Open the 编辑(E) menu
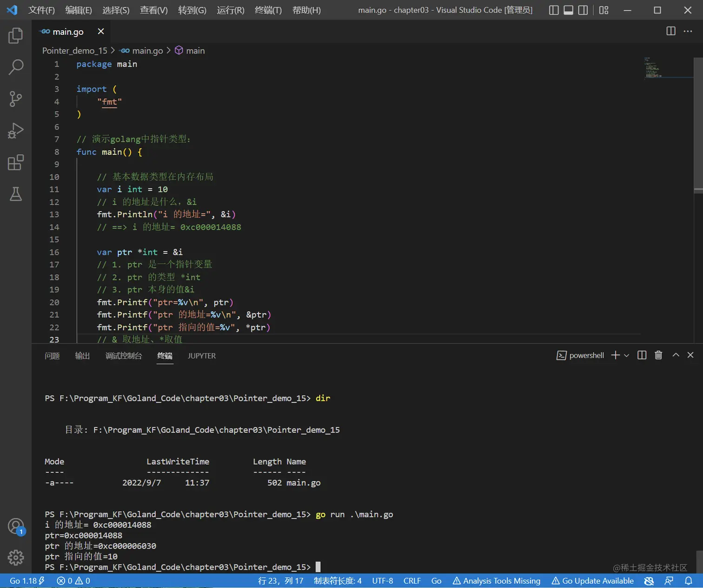 click(x=79, y=10)
